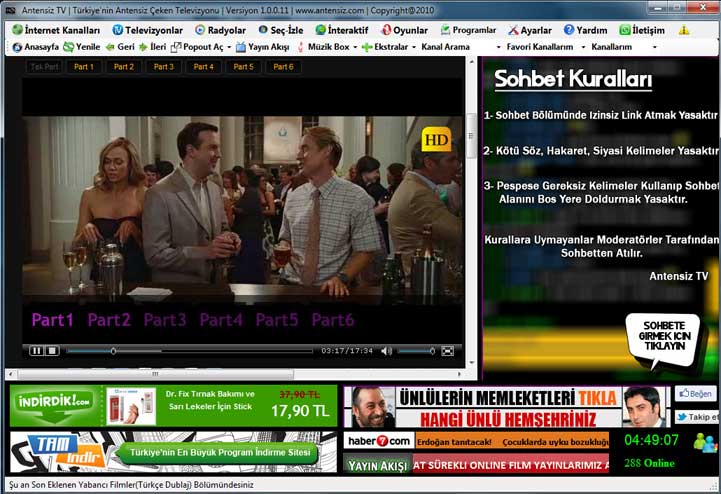Seek on the video progress bar
This screenshot has width=721, height=494.
pyautogui.click(x=189, y=351)
